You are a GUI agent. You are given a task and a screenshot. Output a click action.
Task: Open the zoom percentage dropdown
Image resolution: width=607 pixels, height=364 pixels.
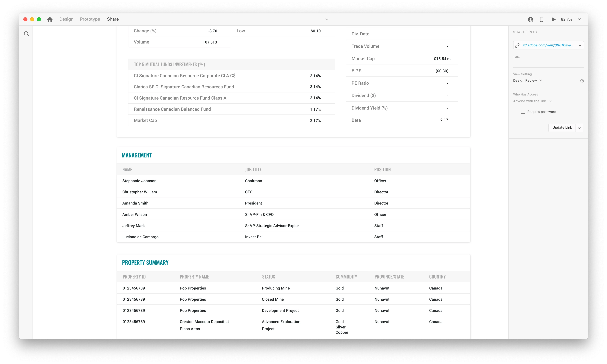pyautogui.click(x=579, y=19)
